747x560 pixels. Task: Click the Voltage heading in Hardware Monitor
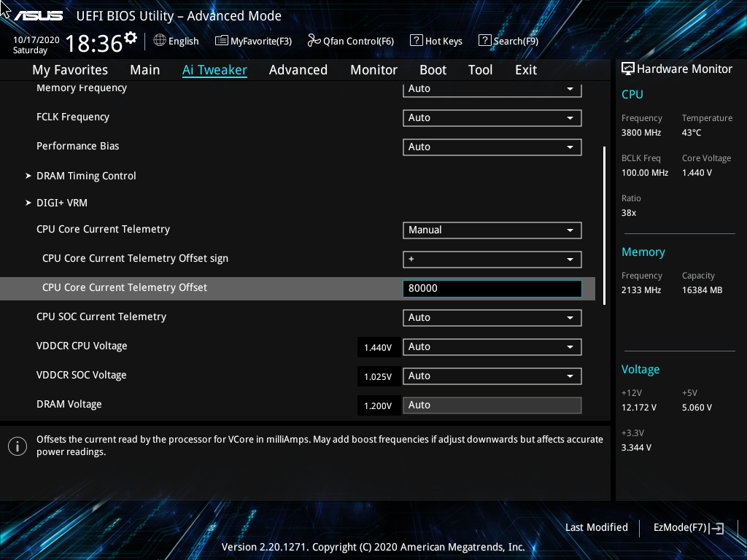[640, 370]
